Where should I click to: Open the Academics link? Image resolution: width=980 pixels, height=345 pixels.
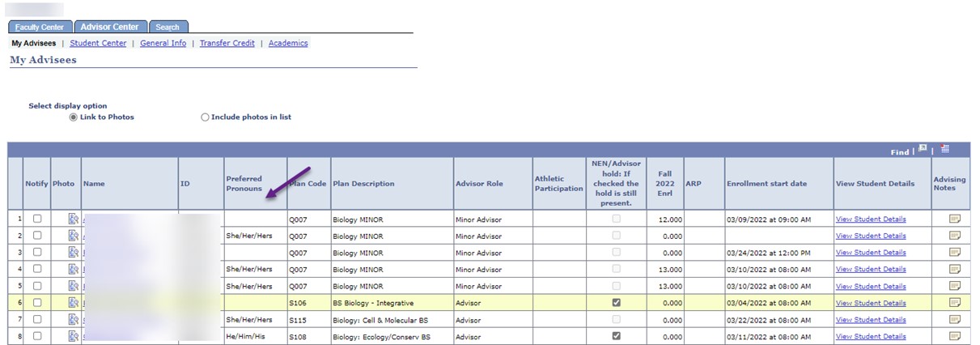coord(288,43)
